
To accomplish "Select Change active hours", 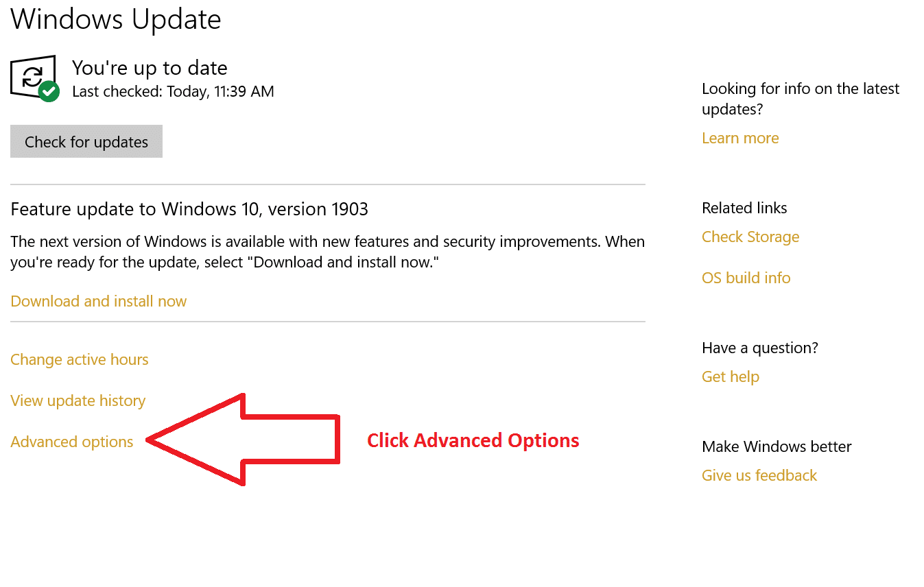I will [x=79, y=359].
